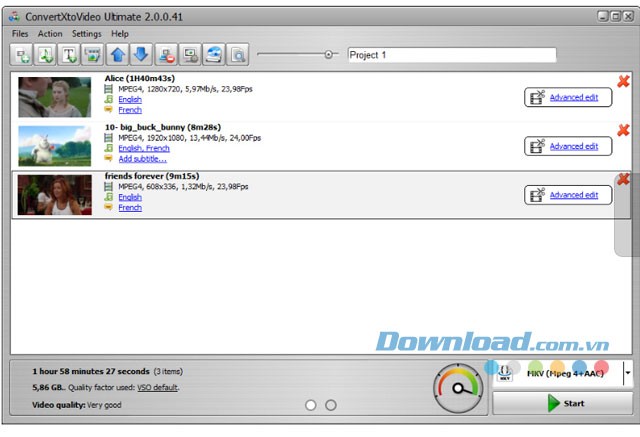Image resolution: width=640 pixels, height=437 pixels.
Task: Open the Files menu
Action: (20, 34)
